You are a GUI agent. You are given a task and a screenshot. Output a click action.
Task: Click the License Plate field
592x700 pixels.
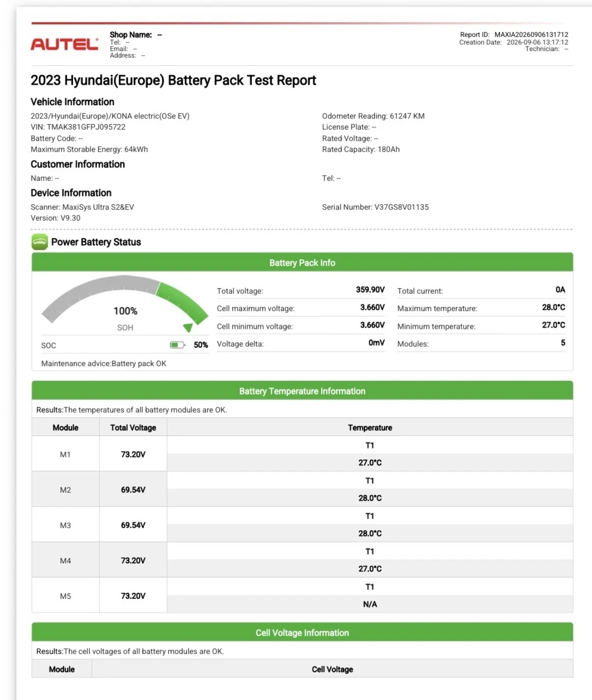pos(349,127)
